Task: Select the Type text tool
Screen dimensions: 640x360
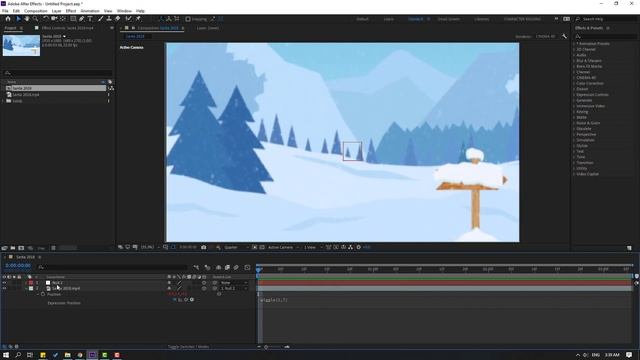Action: [x=90, y=19]
